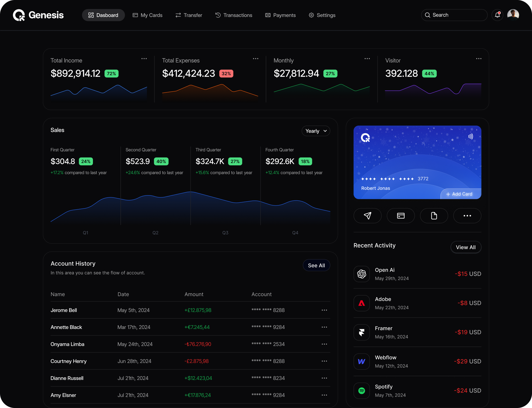Screen dimensions: 532x408
Task: Click View All in Recent Activity
Action: (465, 247)
